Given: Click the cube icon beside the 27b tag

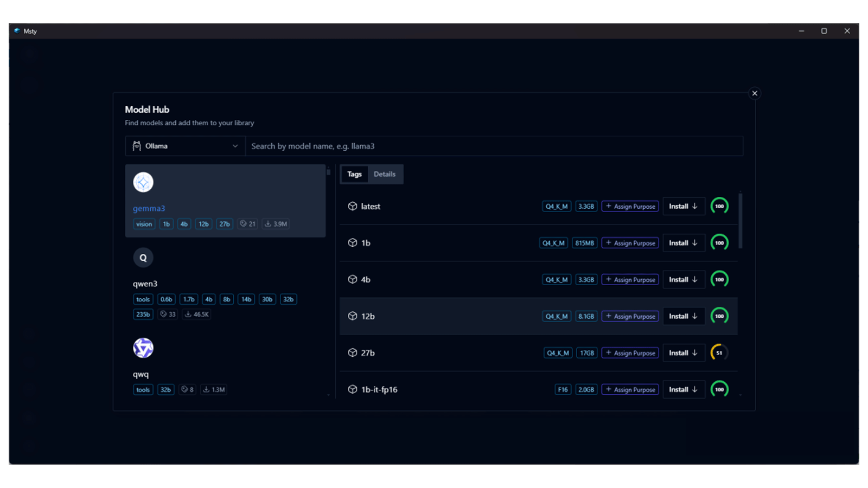Looking at the screenshot, I should tap(353, 353).
